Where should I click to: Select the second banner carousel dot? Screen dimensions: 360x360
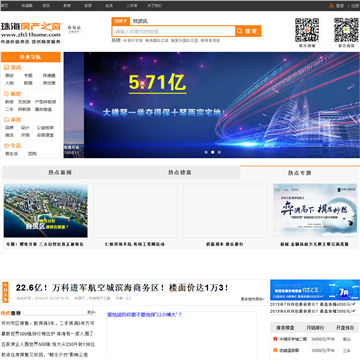[x=213, y=152]
